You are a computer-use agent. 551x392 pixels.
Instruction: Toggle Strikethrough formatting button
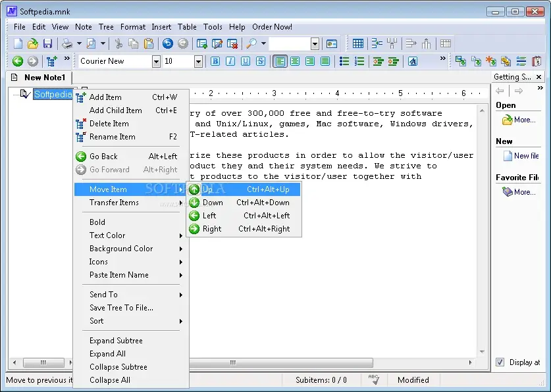pos(261,61)
